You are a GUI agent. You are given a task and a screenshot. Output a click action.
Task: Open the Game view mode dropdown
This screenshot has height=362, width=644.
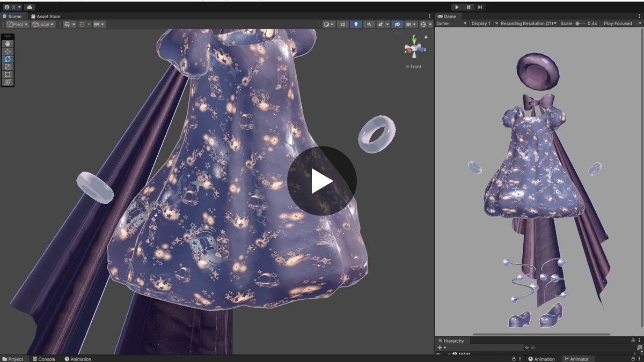(452, 24)
